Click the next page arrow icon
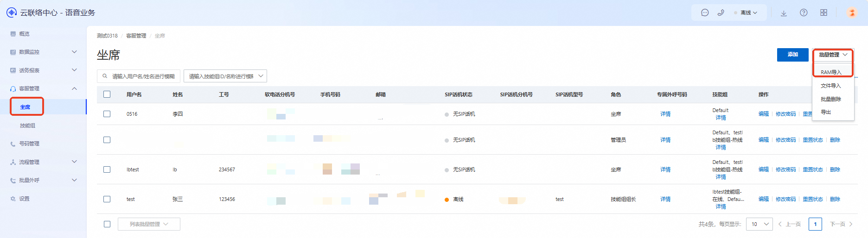This screenshot has width=868, height=238. (851, 224)
